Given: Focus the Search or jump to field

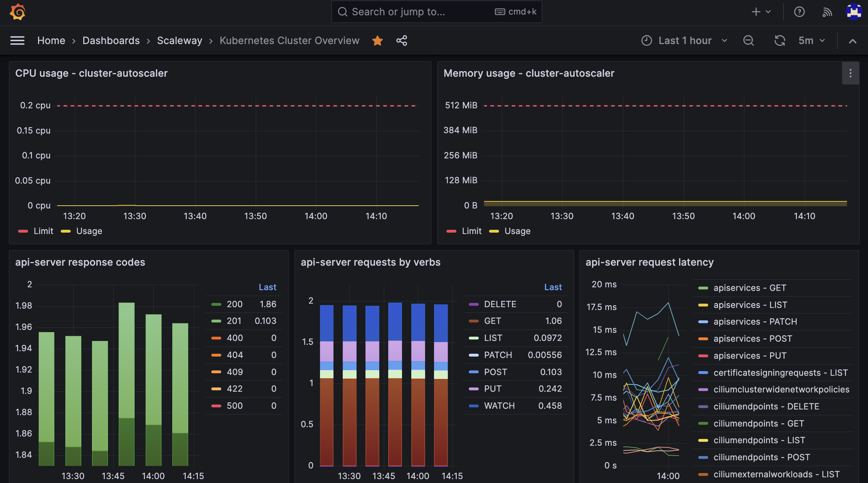Looking at the screenshot, I should [419, 12].
